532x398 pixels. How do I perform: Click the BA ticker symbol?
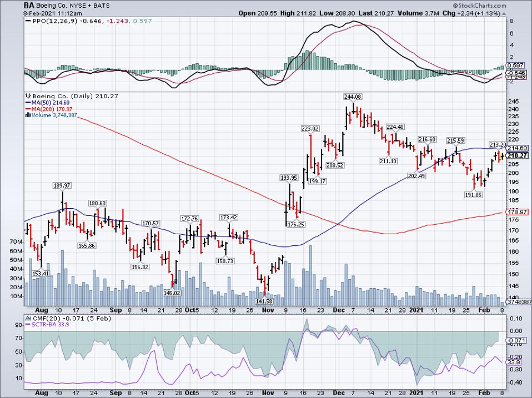tap(28, 6)
